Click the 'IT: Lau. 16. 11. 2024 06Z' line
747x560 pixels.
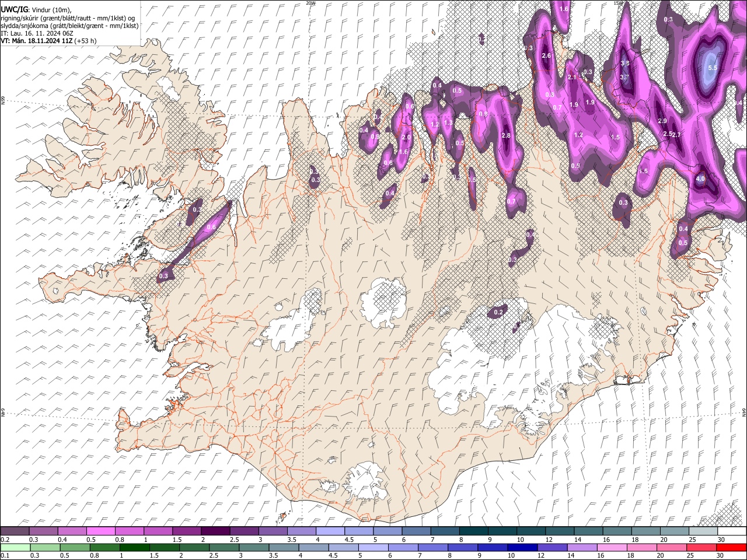tap(37, 33)
